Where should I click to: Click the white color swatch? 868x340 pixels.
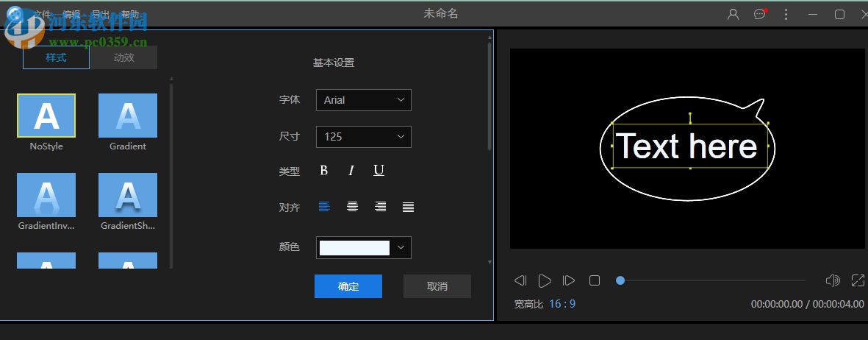tap(354, 247)
